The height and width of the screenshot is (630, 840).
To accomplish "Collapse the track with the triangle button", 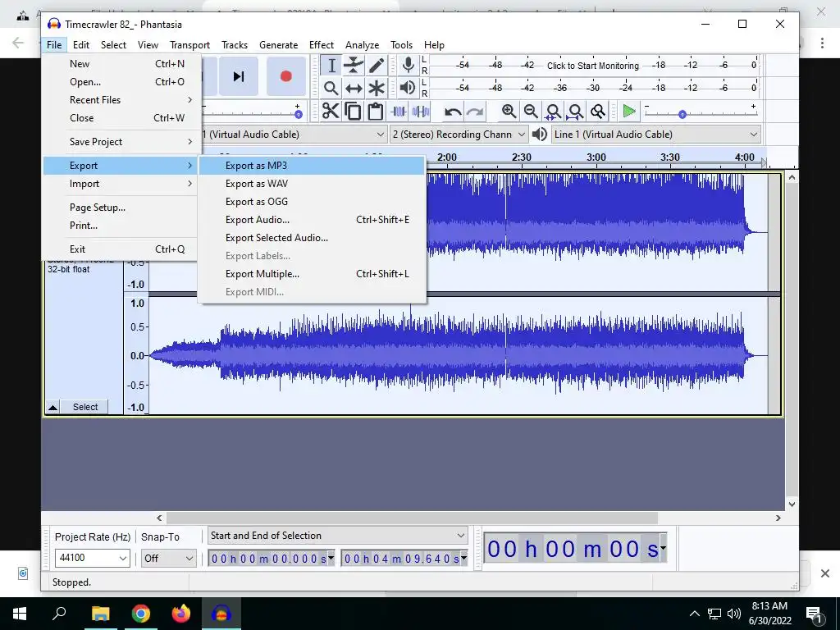I will click(52, 407).
